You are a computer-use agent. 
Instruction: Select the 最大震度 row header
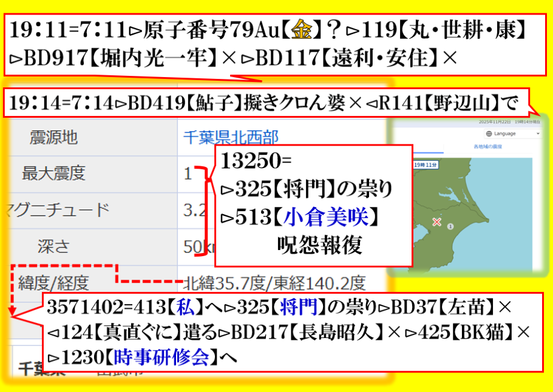53,174
